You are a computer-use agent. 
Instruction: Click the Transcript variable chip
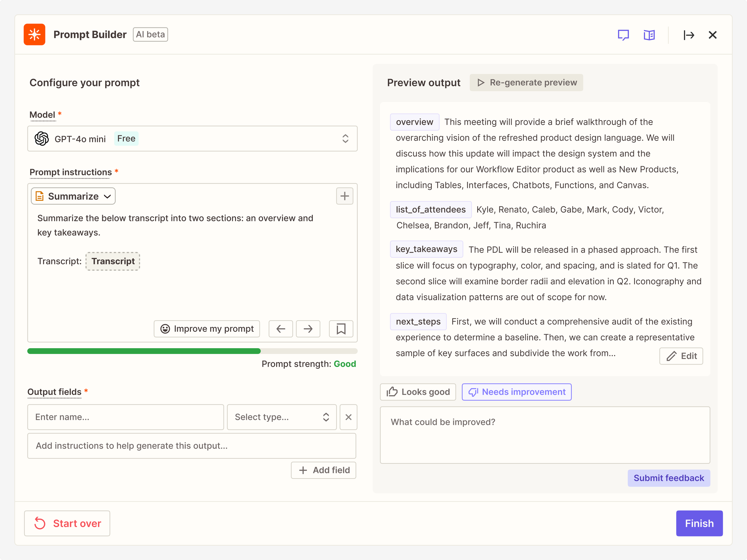113,261
